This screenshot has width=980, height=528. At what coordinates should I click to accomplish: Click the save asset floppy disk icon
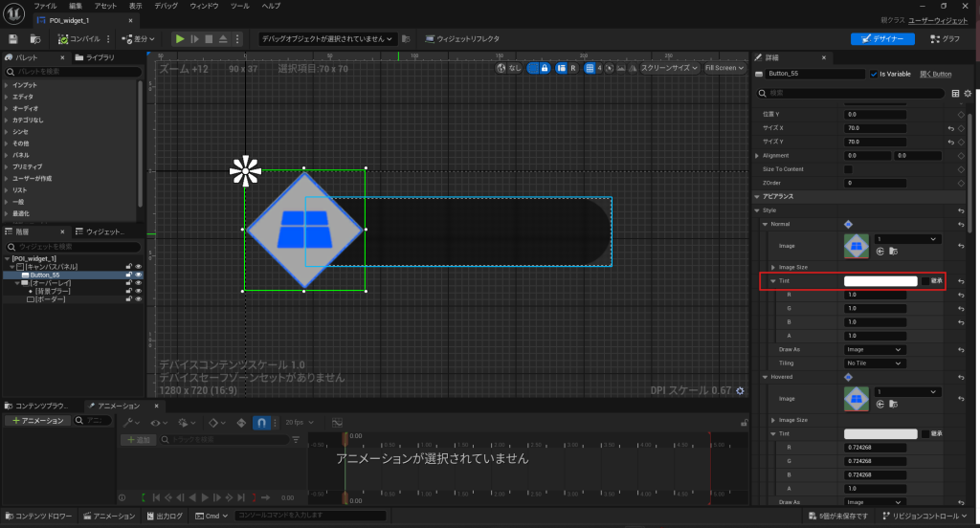tap(13, 38)
